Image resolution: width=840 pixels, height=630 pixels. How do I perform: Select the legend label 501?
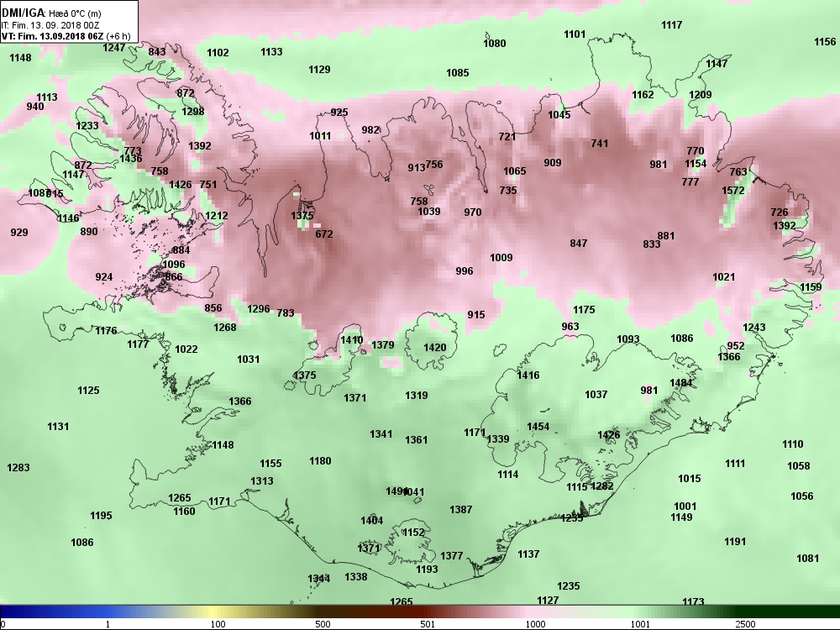[428, 624]
